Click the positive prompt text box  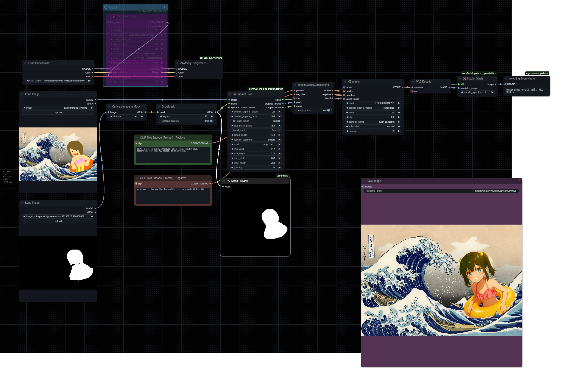(173, 155)
